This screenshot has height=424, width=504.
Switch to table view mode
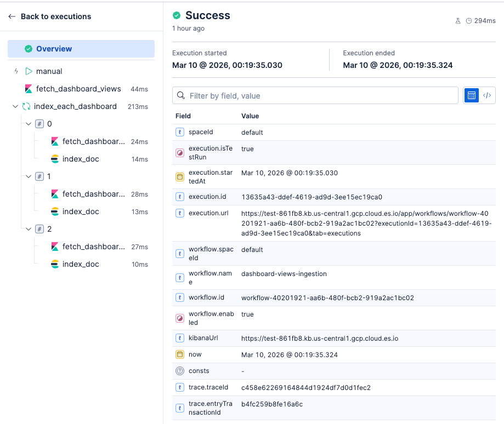(x=471, y=95)
